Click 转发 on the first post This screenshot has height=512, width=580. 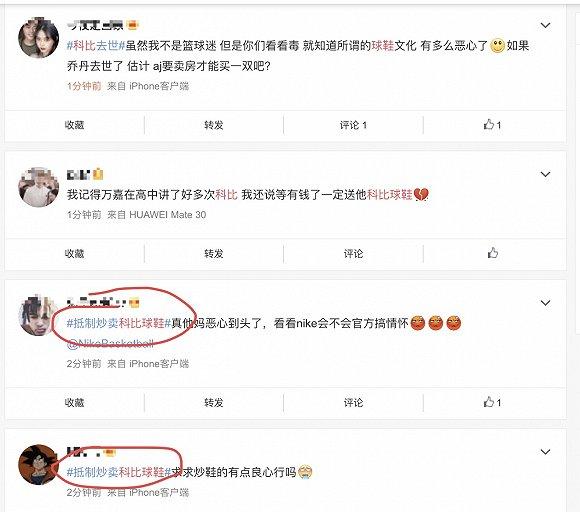pos(214,125)
